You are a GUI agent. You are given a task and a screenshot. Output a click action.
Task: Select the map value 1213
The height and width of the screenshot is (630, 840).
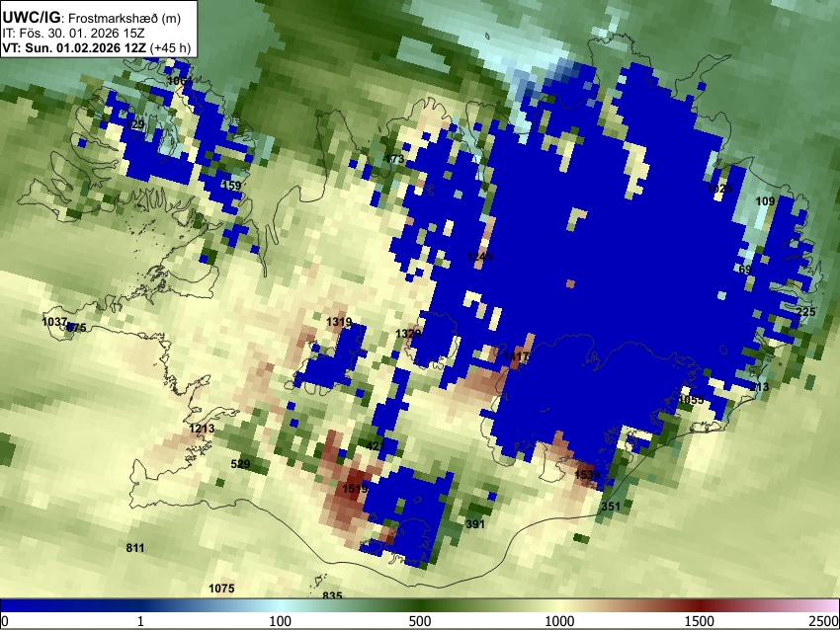click(x=202, y=429)
